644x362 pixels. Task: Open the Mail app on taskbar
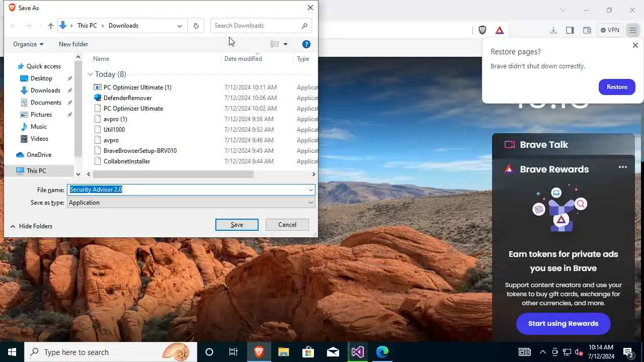coord(333,352)
